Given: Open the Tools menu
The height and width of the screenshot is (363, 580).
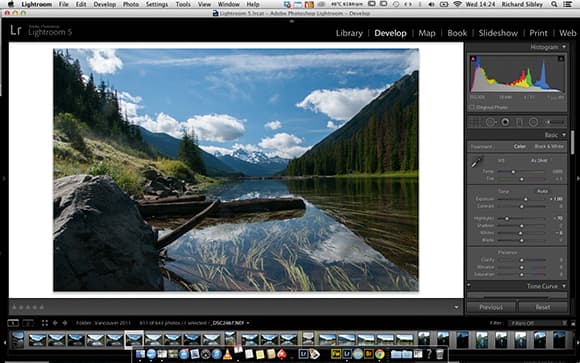Looking at the screenshot, I should (x=183, y=4).
